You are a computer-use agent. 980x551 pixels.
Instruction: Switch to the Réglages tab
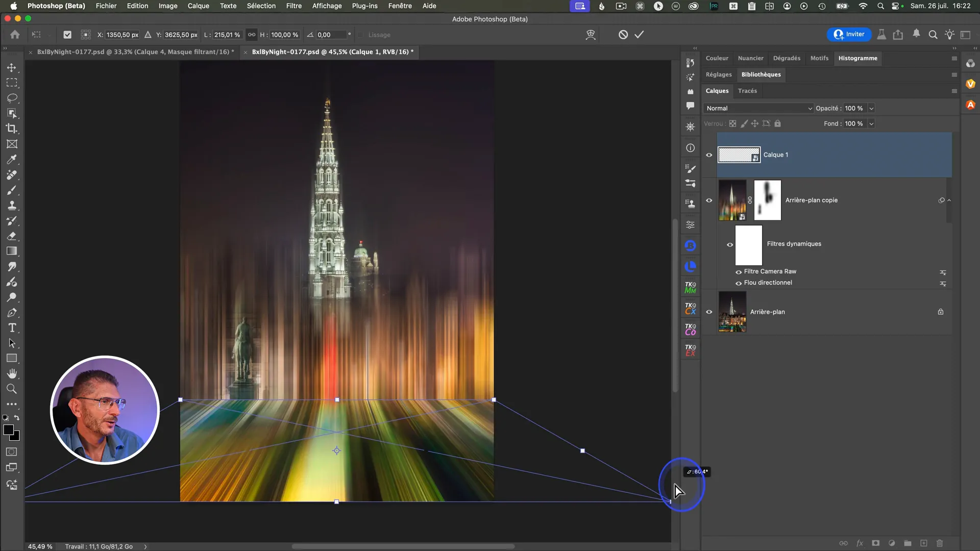pos(719,74)
